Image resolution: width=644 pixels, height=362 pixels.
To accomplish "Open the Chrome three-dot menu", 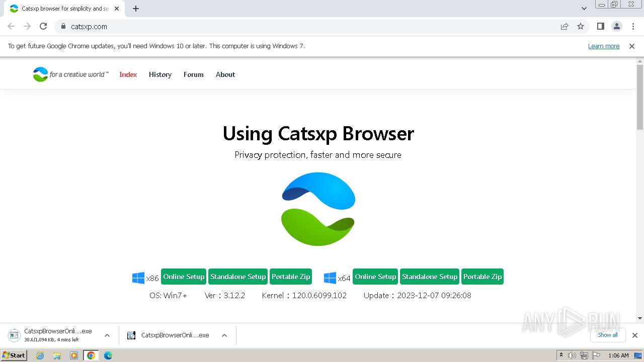I will click(633, 26).
